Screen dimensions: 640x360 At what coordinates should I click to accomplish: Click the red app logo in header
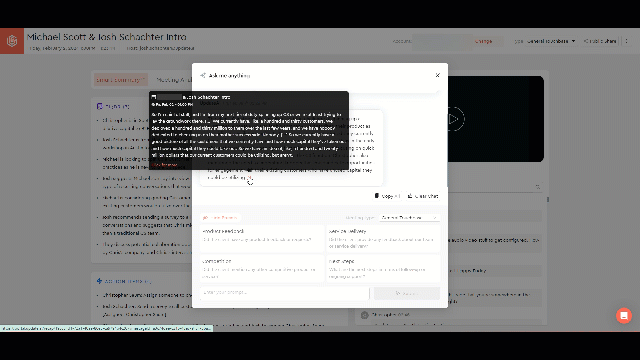click(x=12, y=41)
